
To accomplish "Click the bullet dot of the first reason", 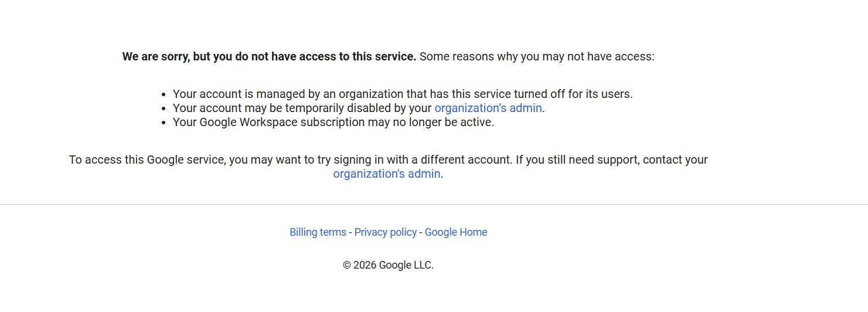I will (164, 94).
